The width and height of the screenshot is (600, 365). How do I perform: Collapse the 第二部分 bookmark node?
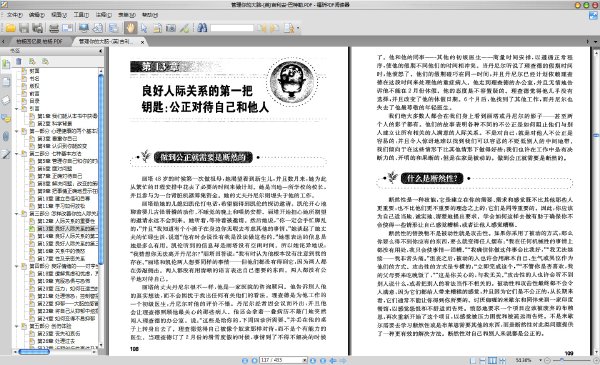pyautogui.click(x=17, y=154)
